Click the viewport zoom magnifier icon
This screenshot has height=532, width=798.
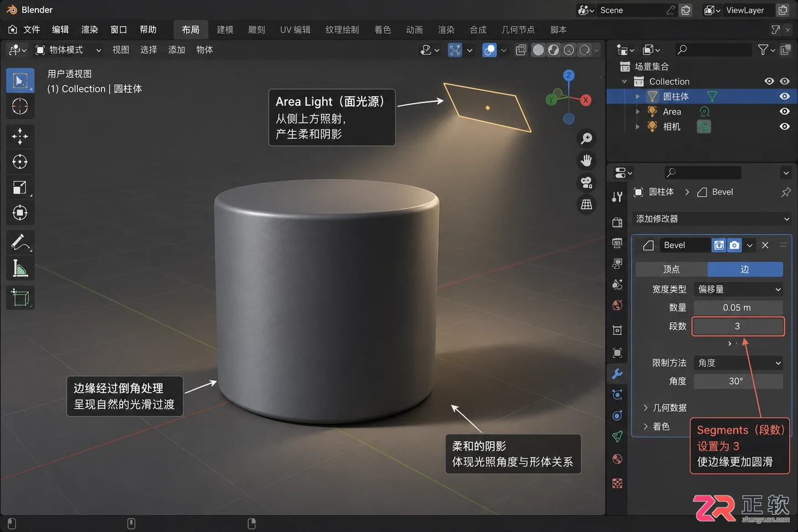point(586,139)
